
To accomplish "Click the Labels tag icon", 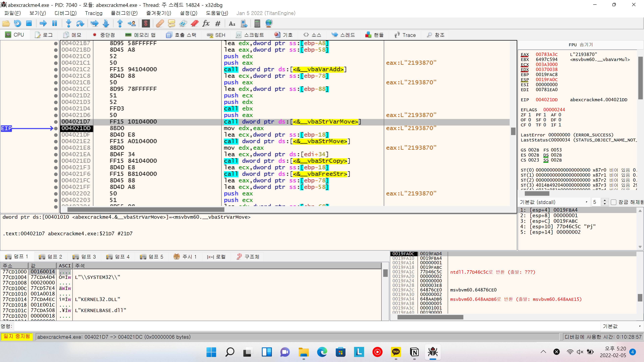I will pyautogui.click(x=183, y=23).
